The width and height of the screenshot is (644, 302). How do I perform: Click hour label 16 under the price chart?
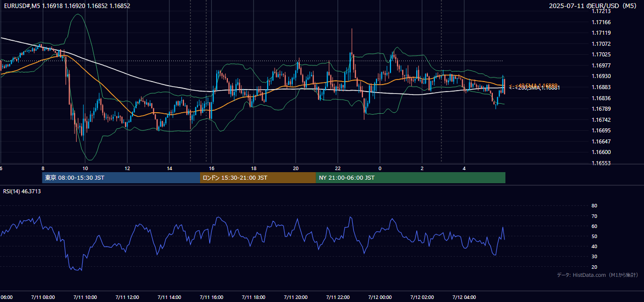tap(212, 168)
